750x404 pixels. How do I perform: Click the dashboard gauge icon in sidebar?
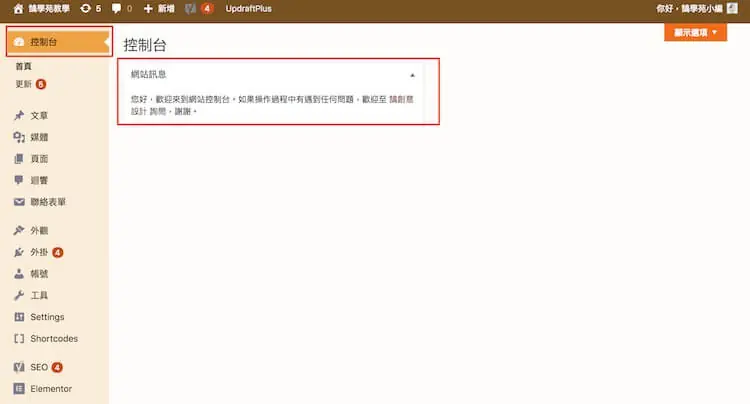(19, 42)
